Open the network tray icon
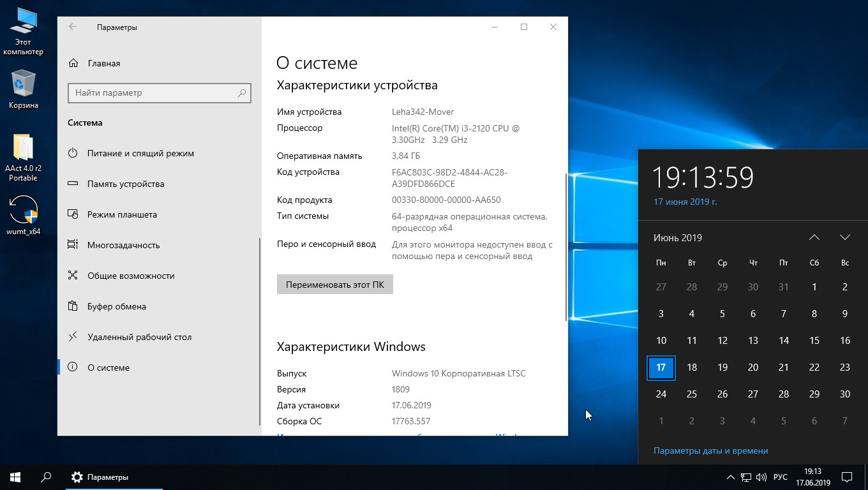The image size is (868, 490). click(x=746, y=477)
